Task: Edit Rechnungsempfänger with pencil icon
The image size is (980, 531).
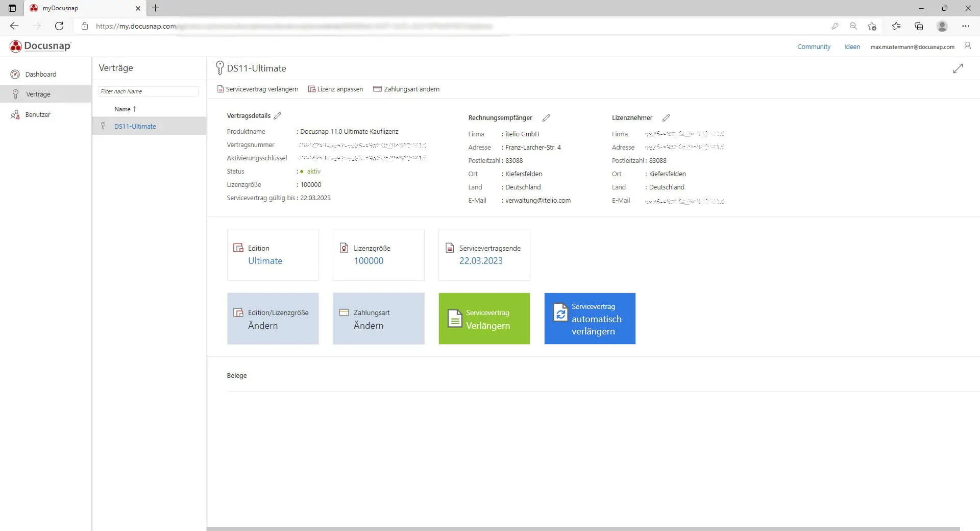Action: pyautogui.click(x=546, y=118)
